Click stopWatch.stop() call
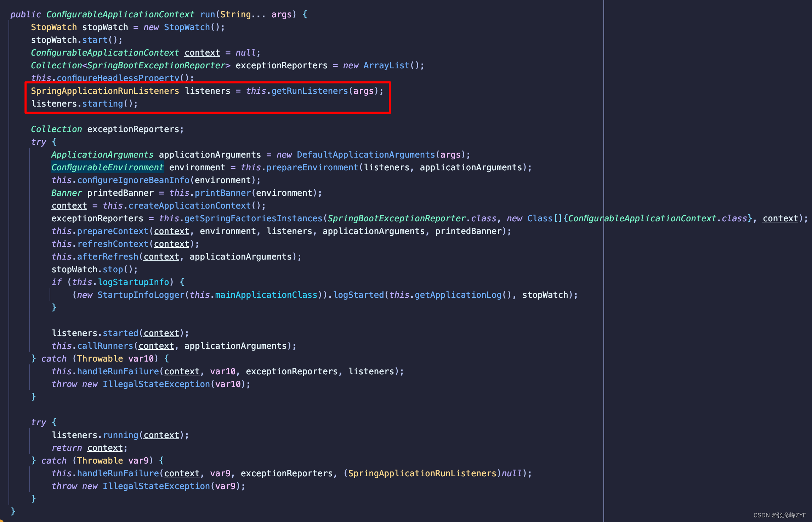812x522 pixels. 95,269
